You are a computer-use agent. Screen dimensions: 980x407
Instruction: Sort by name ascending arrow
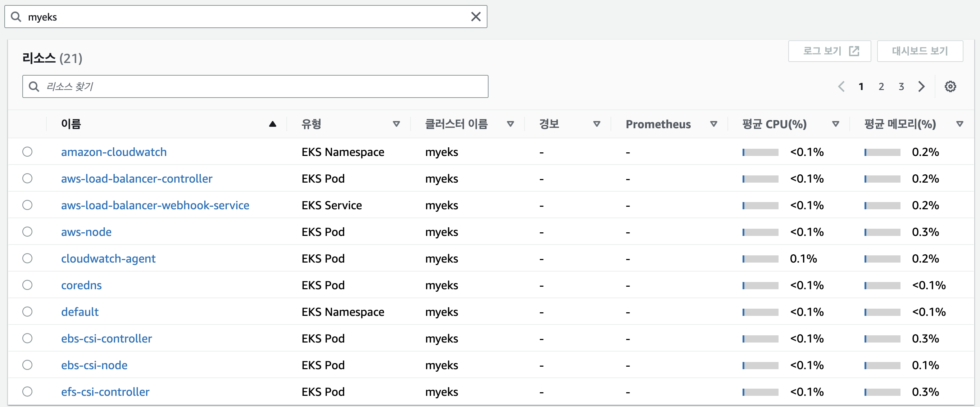272,124
